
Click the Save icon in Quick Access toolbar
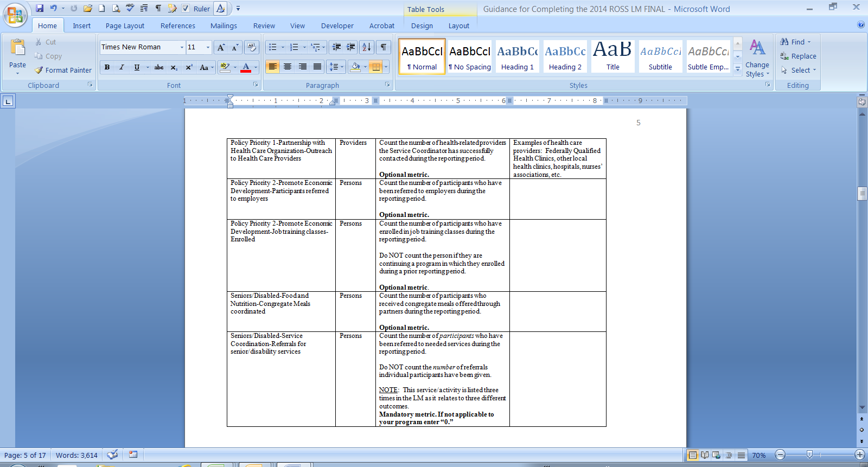pos(40,8)
